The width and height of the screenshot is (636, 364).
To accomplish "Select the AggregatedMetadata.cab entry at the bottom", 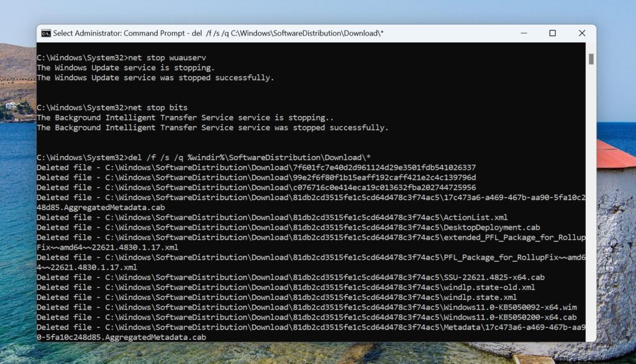I will tap(124, 337).
